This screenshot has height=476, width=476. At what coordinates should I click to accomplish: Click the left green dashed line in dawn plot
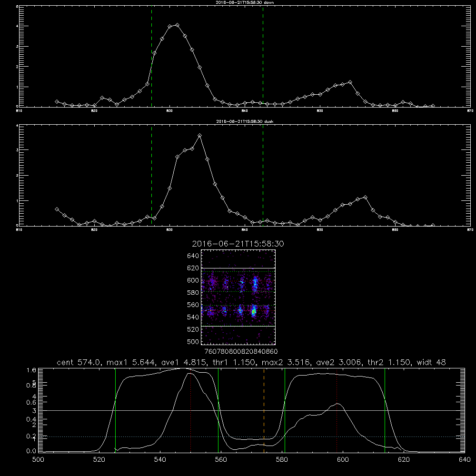coord(151,56)
